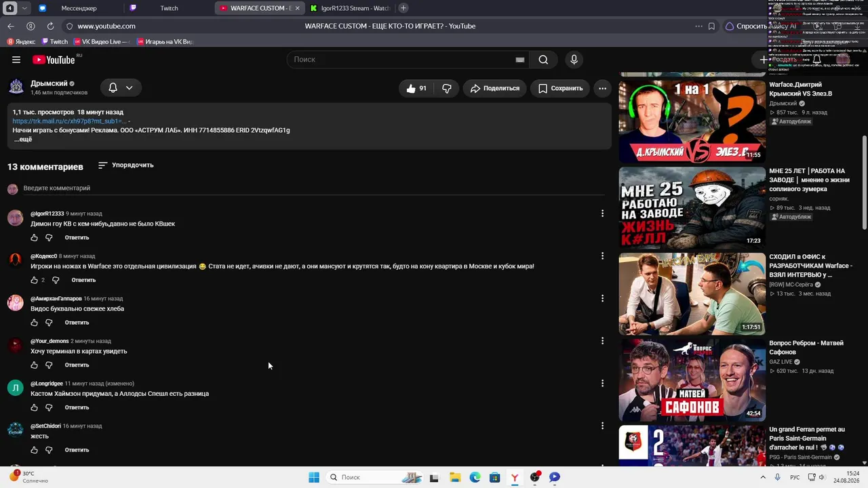868x488 pixels.
Task: Open the Yandex home button in toolbar
Action: (x=31, y=26)
